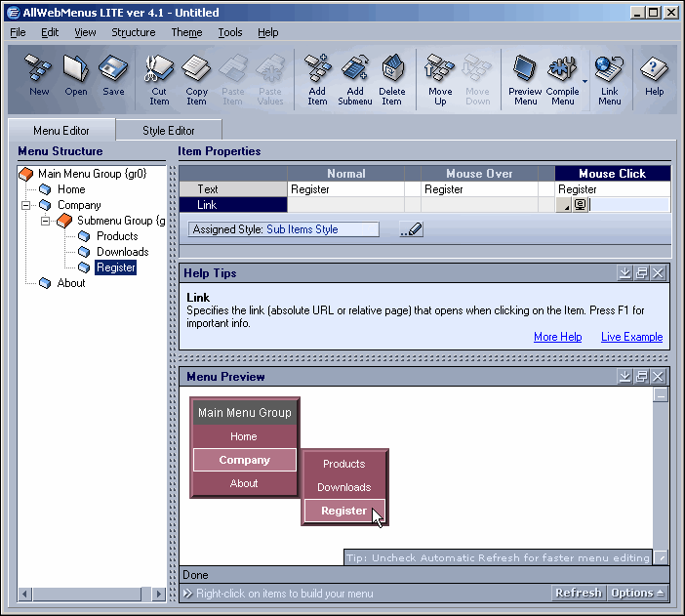The image size is (685, 616).
Task: Click the pencil icon to edit assigned style
Action: [412, 229]
